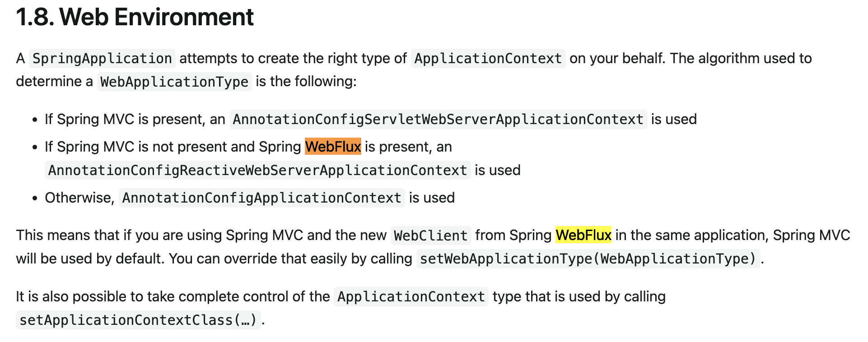Viewport: 868px width, 342px height.
Task: Click 'If Spring MVC is present, an' text
Action: pyautogui.click(x=135, y=119)
